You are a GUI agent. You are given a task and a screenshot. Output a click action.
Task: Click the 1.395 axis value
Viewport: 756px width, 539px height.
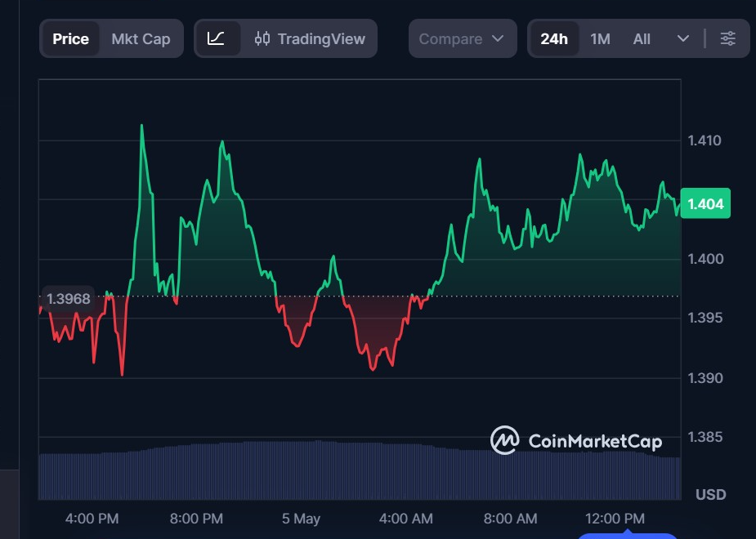click(x=705, y=318)
